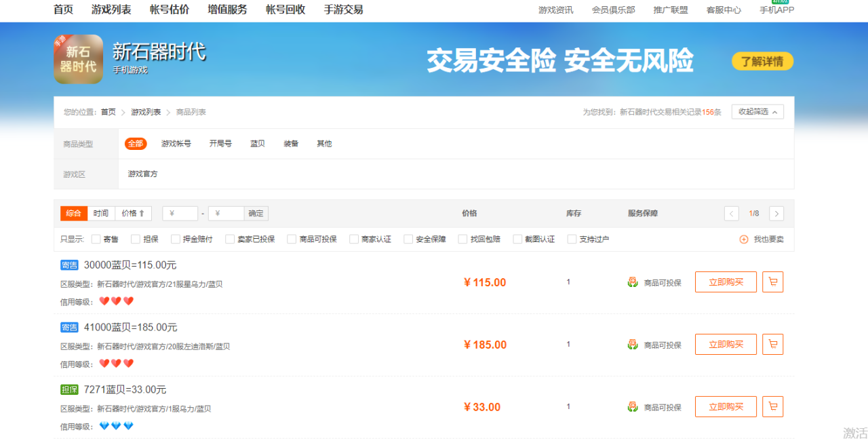This screenshot has height=443, width=868.
Task: Collapse filters via 收起筛选
Action: [756, 111]
